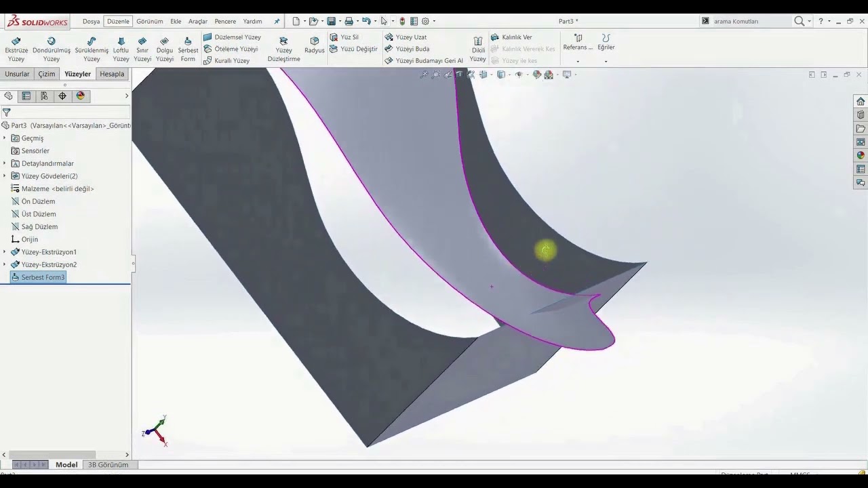Screen dimensions: 868x488
Task: Switch to the Hesapla tab
Action: point(112,74)
